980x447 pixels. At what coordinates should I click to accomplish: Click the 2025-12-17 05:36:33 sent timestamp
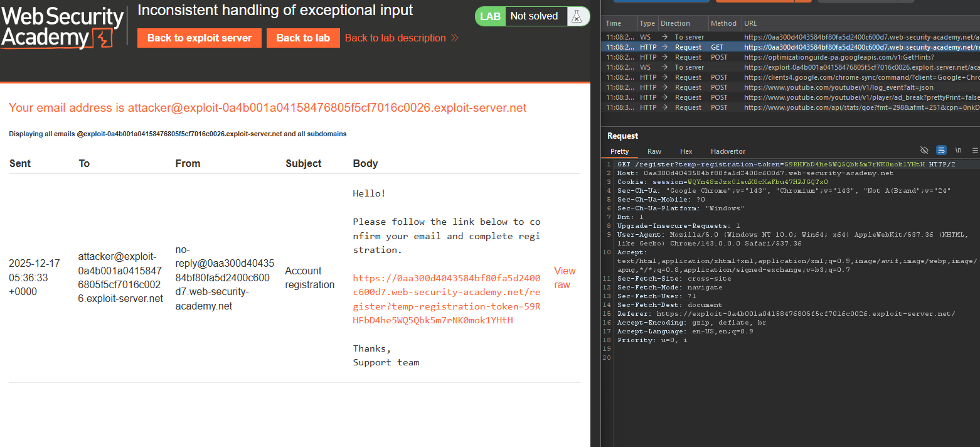point(35,277)
